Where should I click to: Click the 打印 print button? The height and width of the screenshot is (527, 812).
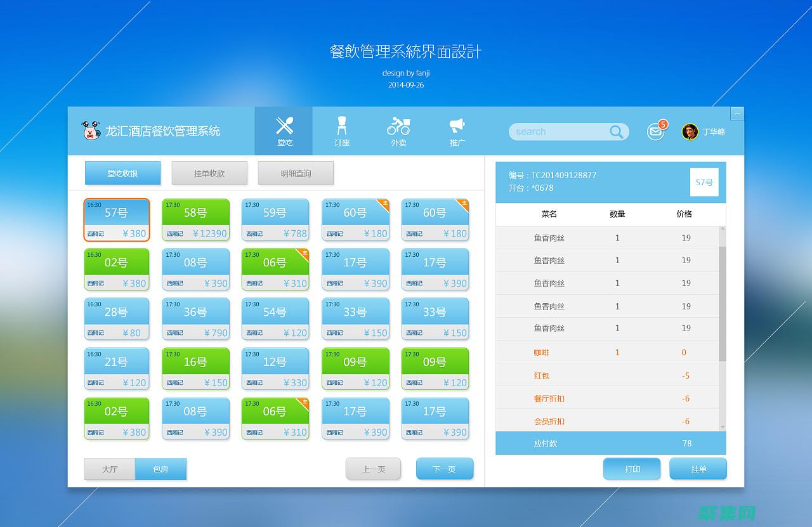pos(632,468)
